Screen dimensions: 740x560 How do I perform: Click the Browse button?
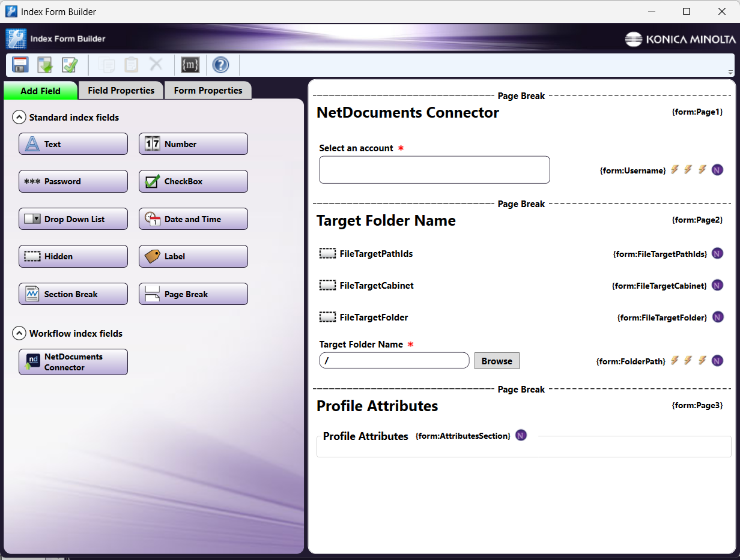497,361
